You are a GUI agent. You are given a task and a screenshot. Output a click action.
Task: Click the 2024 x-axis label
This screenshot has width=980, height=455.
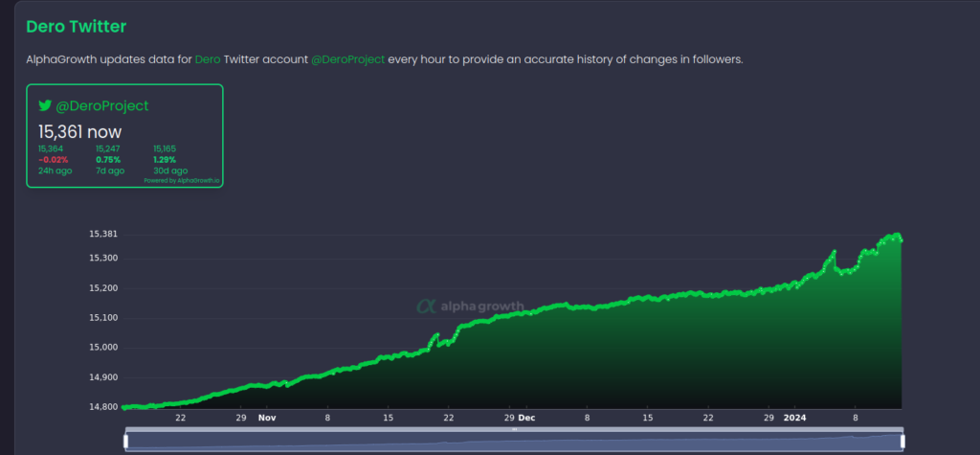coord(795,418)
